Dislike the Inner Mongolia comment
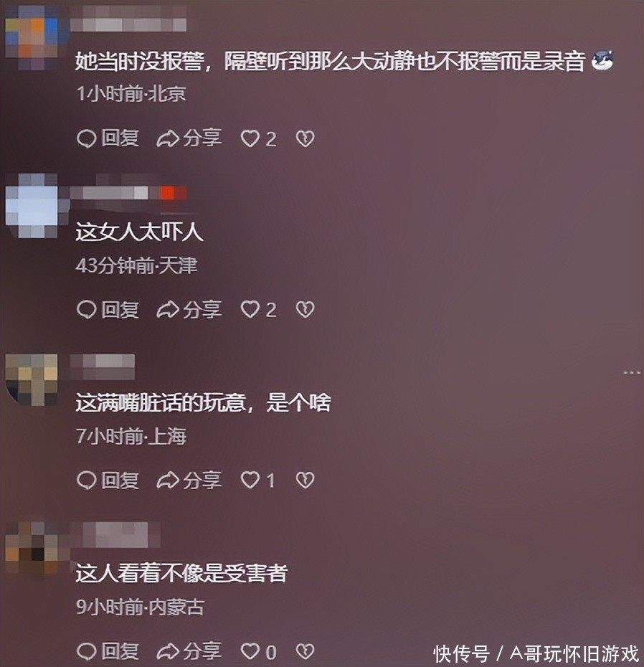 pos(305,651)
